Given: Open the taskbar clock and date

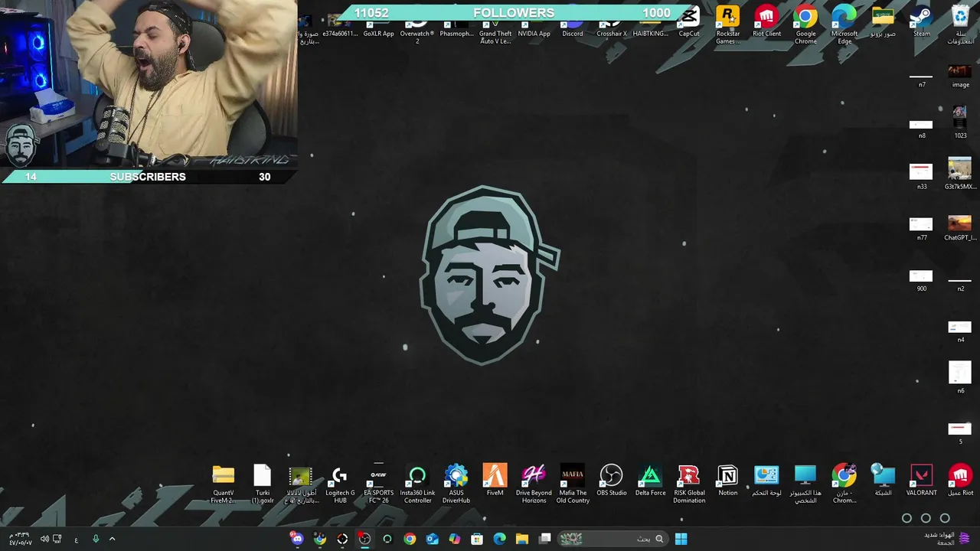Looking at the screenshot, I should (21, 539).
